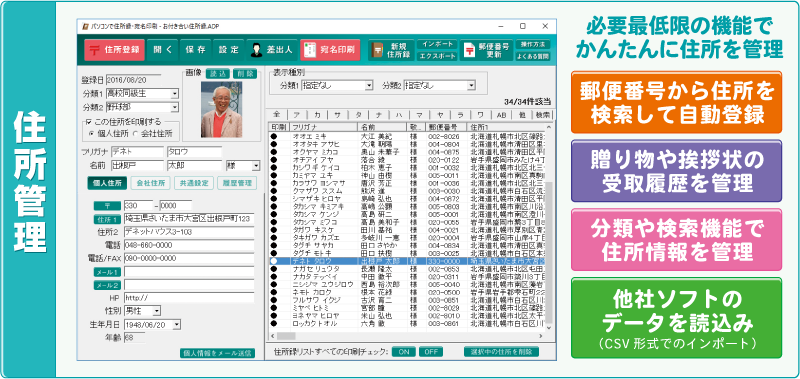The width and height of the screenshot is (800, 379).
Task: Open the 性別 男性 dropdown
Action: pos(157,310)
